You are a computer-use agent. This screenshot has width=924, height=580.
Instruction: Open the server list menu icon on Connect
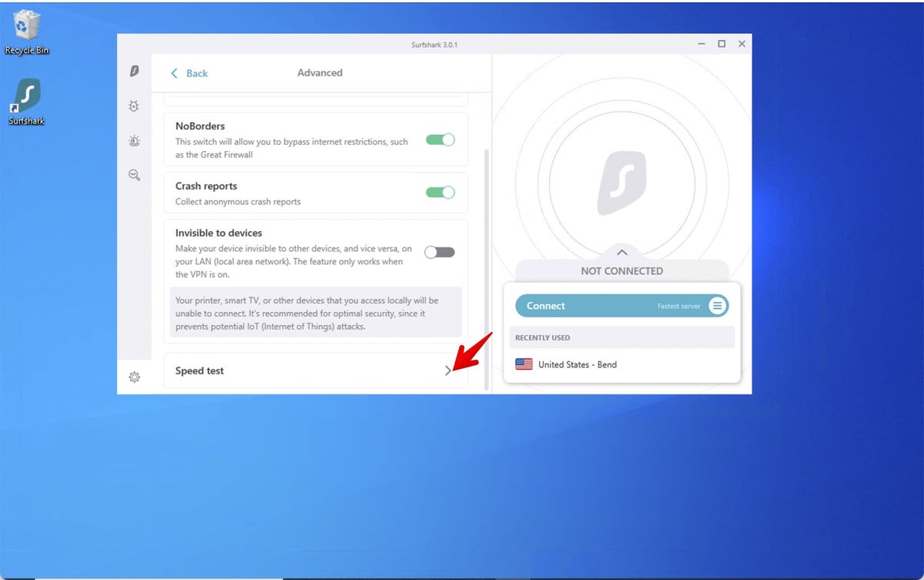(x=717, y=306)
